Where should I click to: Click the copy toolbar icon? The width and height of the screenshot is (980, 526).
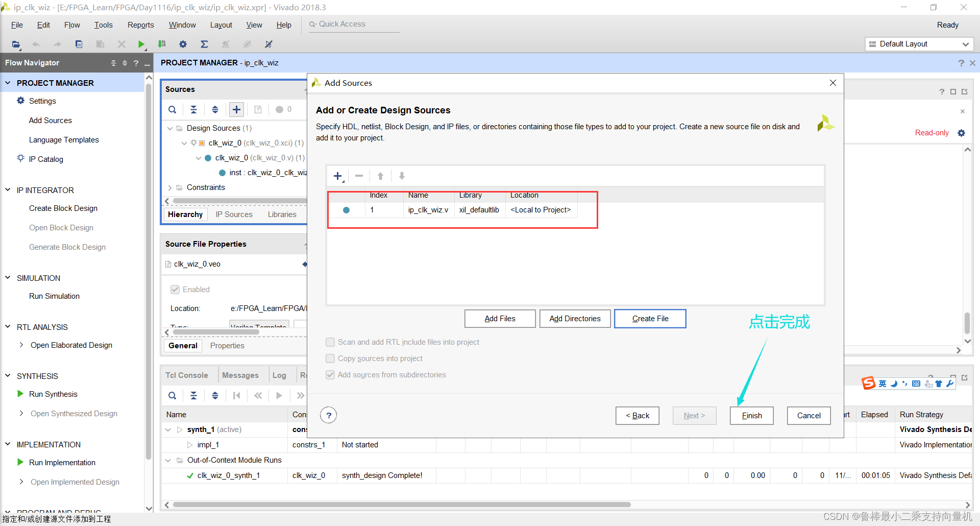[79, 44]
